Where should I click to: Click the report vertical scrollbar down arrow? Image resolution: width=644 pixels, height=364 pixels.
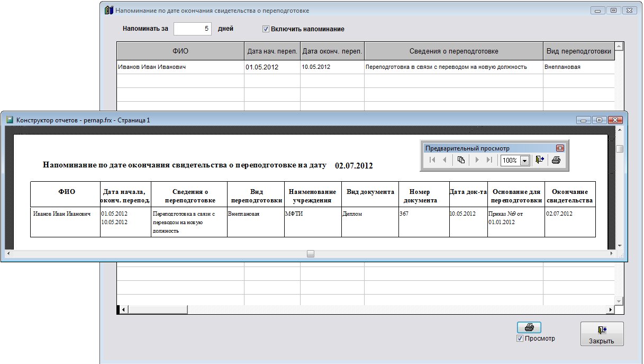coord(619,246)
